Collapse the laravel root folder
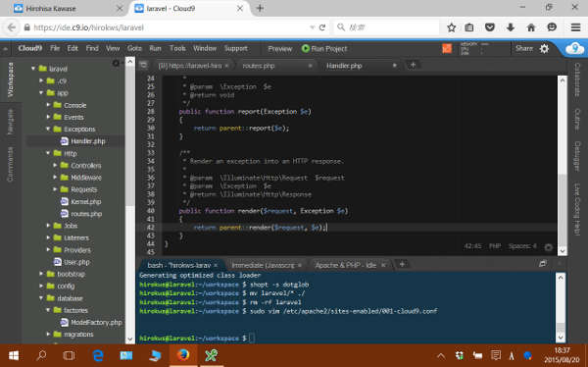Image resolution: width=588 pixels, height=367 pixels. click(33, 69)
